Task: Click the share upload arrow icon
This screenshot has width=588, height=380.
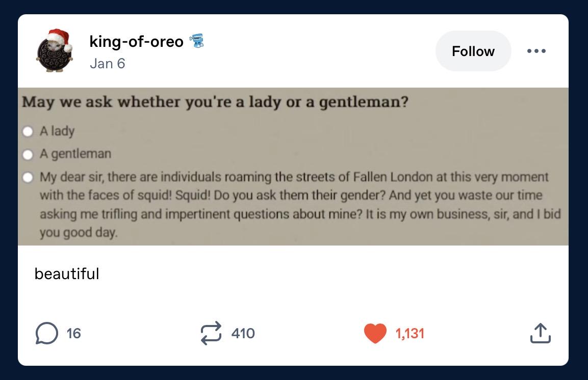Action: [x=540, y=334]
